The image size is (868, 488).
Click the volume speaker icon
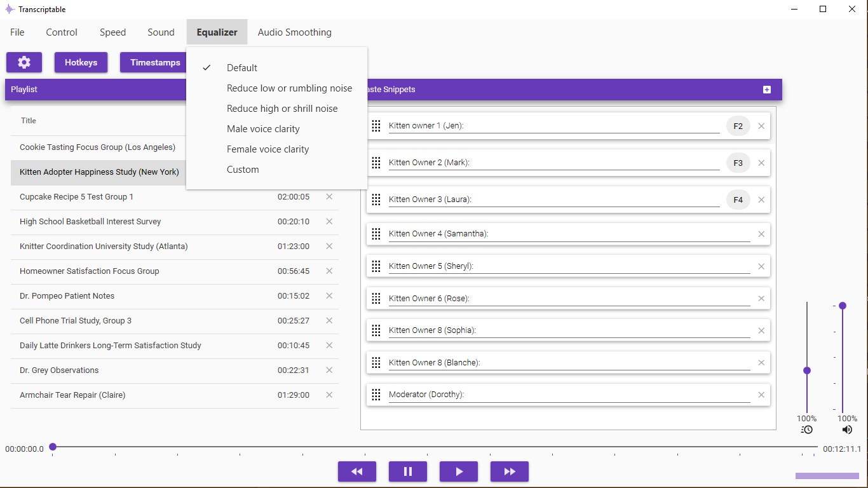[x=847, y=430]
